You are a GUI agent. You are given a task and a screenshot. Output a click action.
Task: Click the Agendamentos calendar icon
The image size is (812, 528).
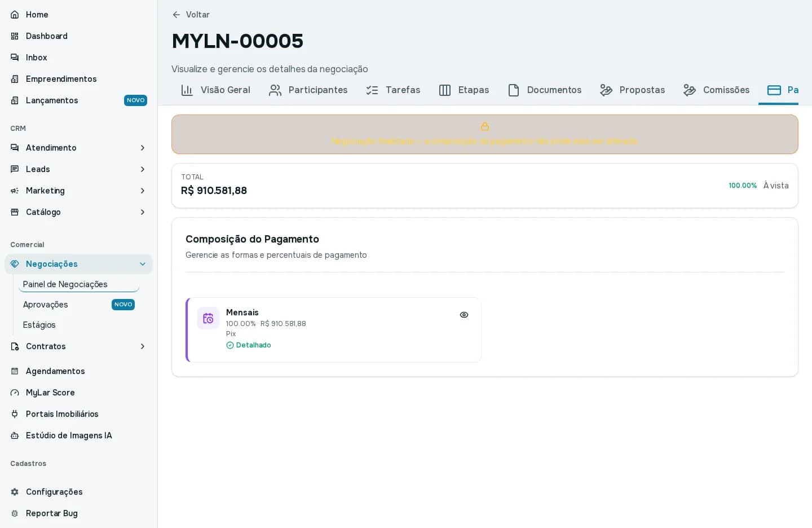[15, 371]
